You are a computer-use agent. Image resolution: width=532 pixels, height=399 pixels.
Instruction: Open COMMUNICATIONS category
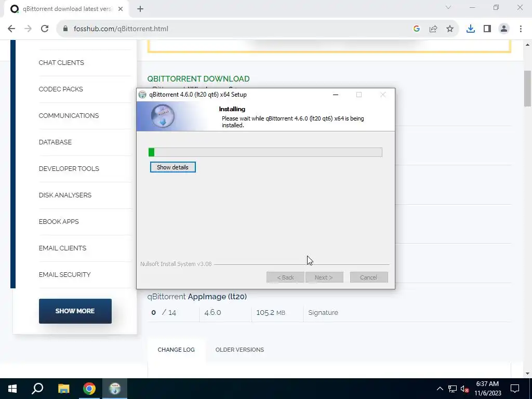69,116
